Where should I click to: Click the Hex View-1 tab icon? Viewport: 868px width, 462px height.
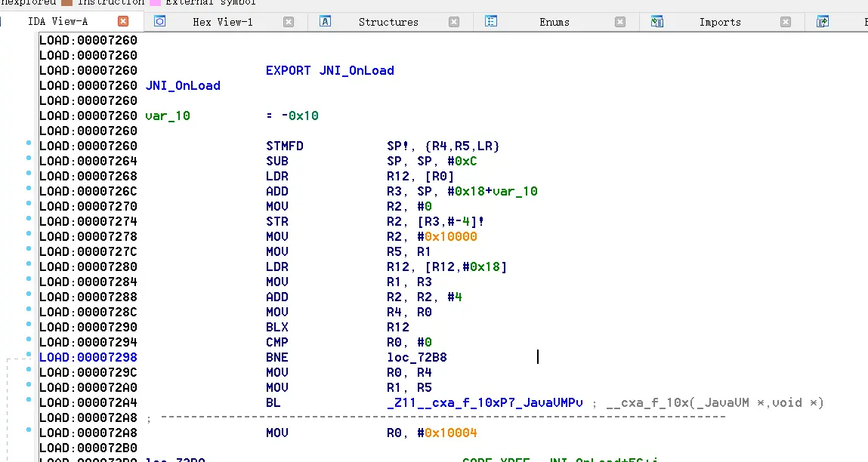[159, 21]
